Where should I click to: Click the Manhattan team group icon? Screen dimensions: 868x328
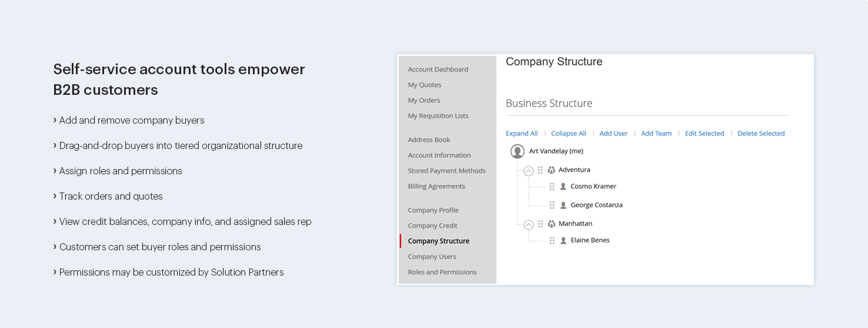coord(551,224)
